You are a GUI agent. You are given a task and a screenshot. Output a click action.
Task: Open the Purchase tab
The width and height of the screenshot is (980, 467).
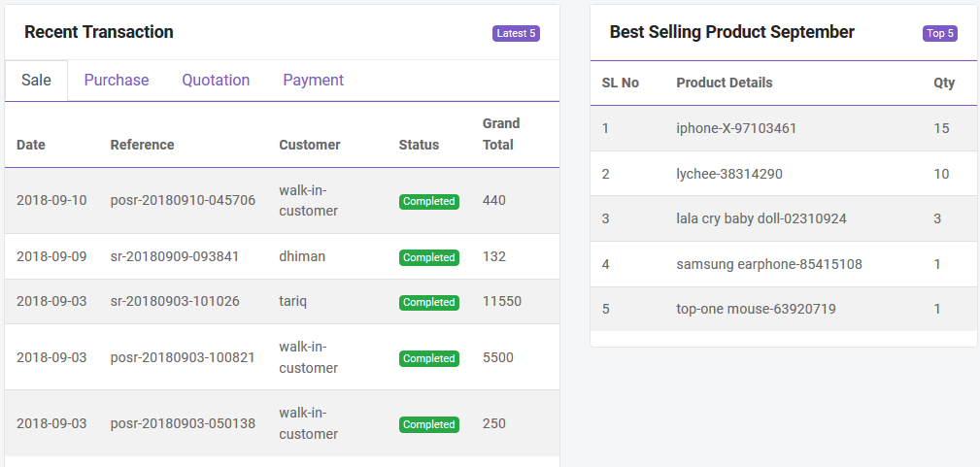tap(117, 81)
